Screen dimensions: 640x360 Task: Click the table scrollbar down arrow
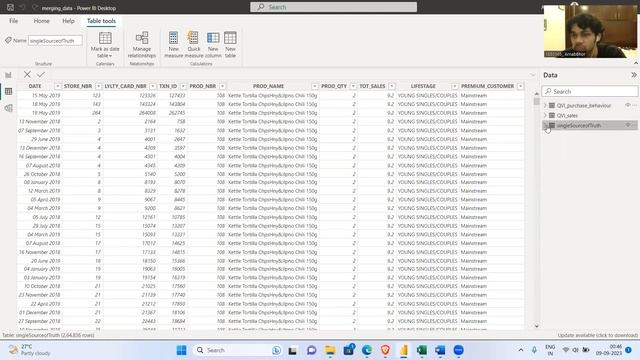click(536, 326)
